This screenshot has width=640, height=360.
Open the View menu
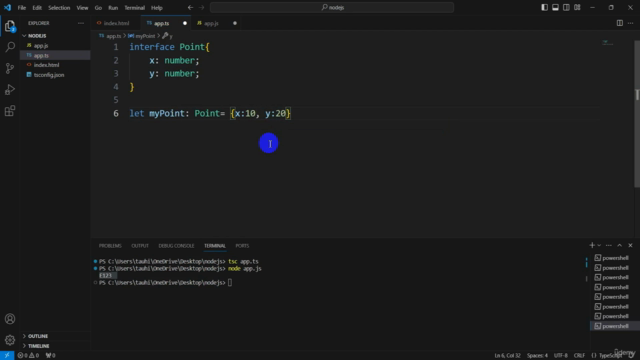[82, 7]
